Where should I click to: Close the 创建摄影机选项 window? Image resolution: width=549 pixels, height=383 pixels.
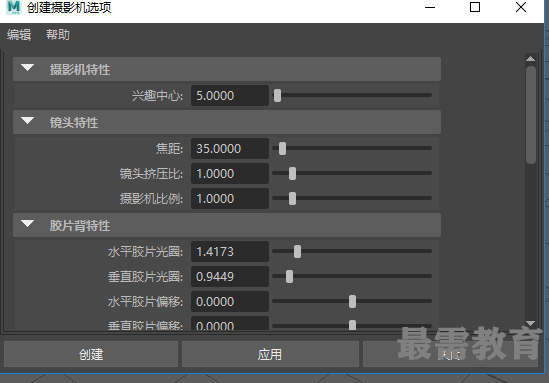point(521,7)
